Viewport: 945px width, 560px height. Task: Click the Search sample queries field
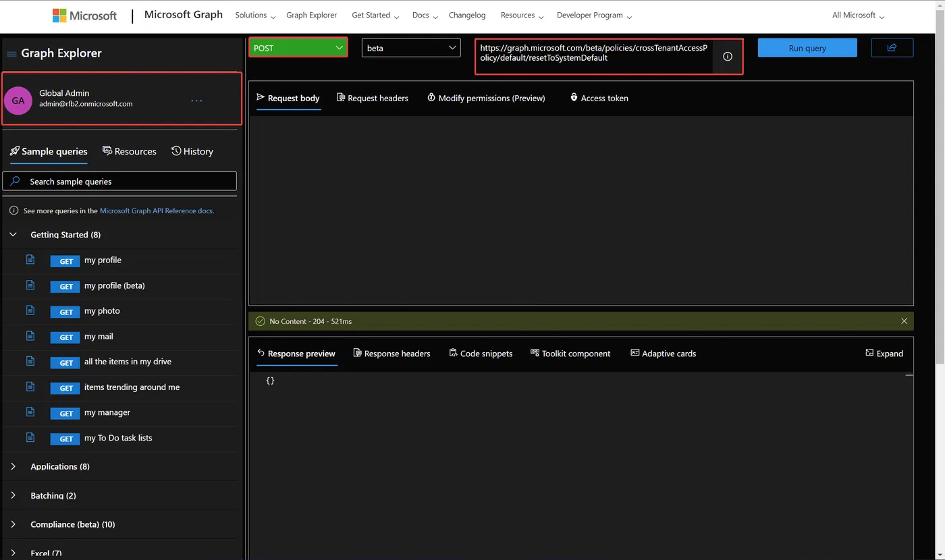(x=119, y=181)
